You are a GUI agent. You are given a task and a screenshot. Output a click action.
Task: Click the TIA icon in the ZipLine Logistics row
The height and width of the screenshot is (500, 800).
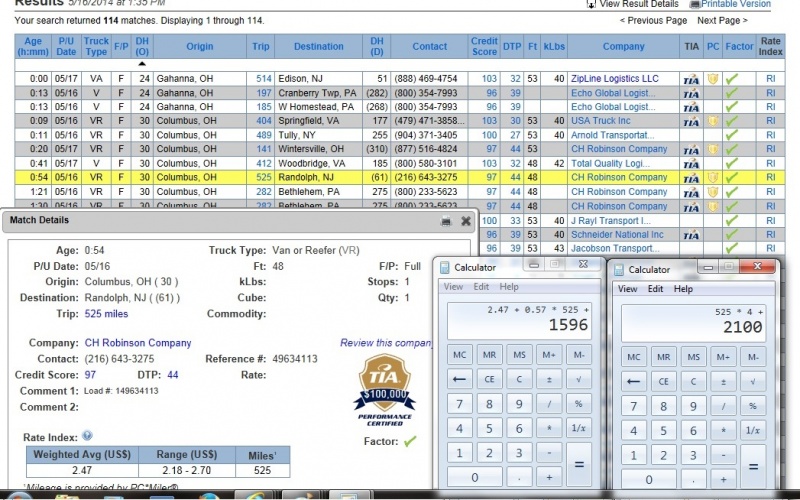click(691, 79)
